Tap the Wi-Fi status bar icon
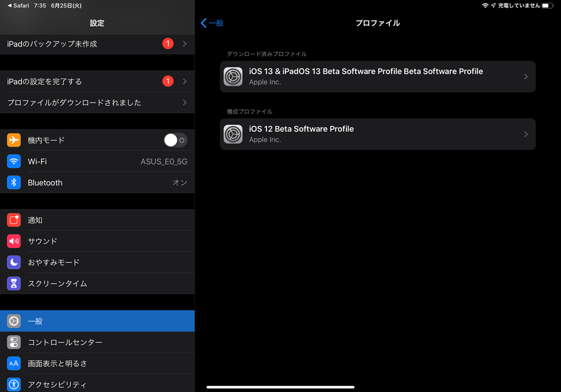Image resolution: width=561 pixels, height=392 pixels. [x=485, y=5]
